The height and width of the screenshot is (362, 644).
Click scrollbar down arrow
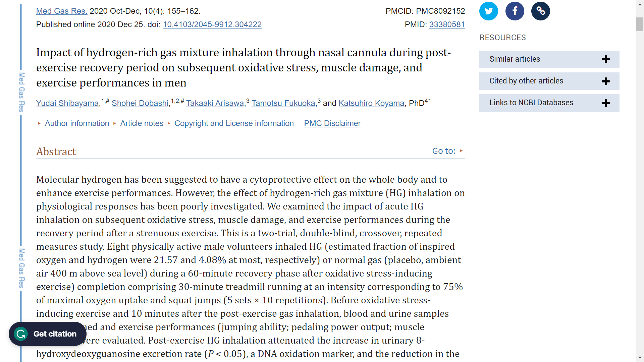point(640,358)
